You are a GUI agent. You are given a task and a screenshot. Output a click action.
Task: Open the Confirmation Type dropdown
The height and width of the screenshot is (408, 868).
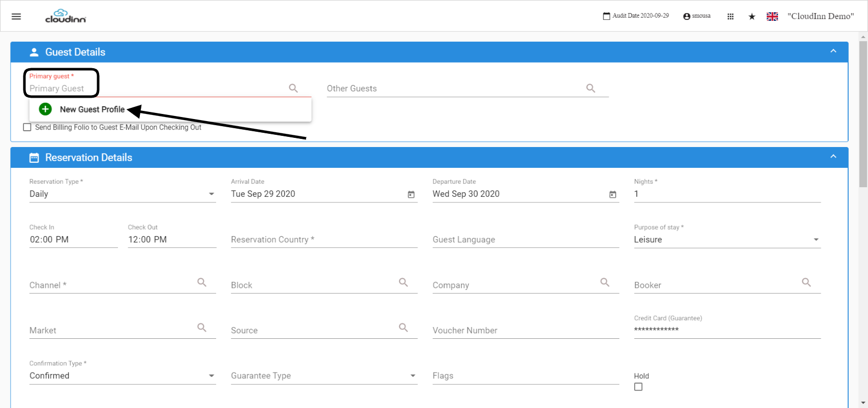click(x=123, y=376)
